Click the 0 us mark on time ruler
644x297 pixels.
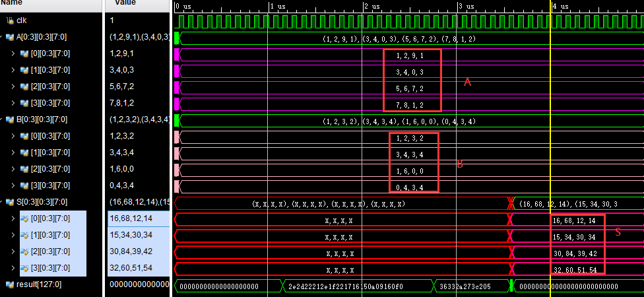(183, 7)
